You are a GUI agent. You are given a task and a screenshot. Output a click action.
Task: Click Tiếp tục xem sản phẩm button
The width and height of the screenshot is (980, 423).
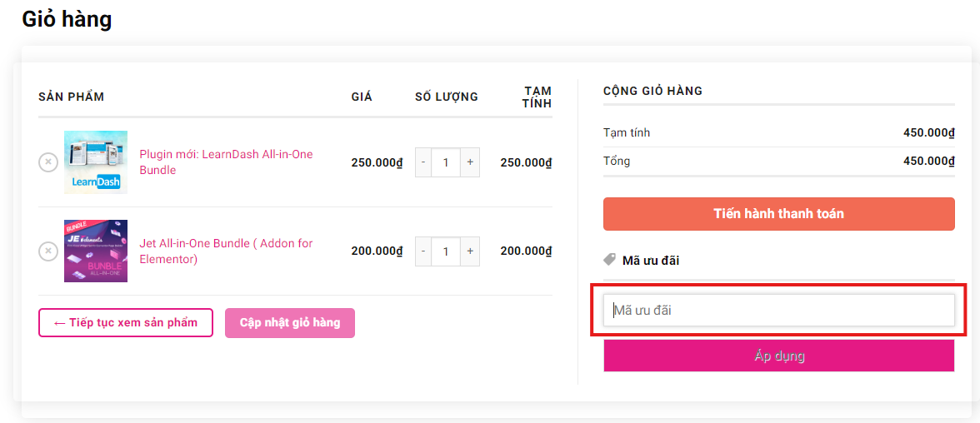pos(126,323)
